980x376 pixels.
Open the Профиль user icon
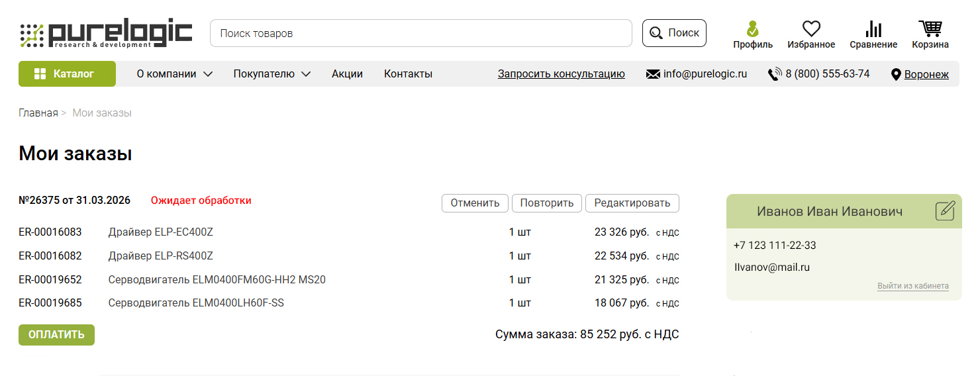point(752,29)
